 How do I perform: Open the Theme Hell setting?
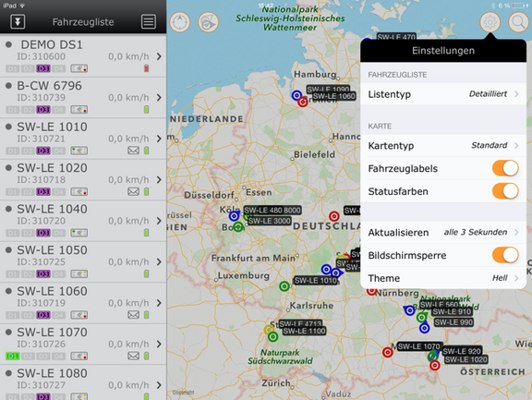coord(443,278)
